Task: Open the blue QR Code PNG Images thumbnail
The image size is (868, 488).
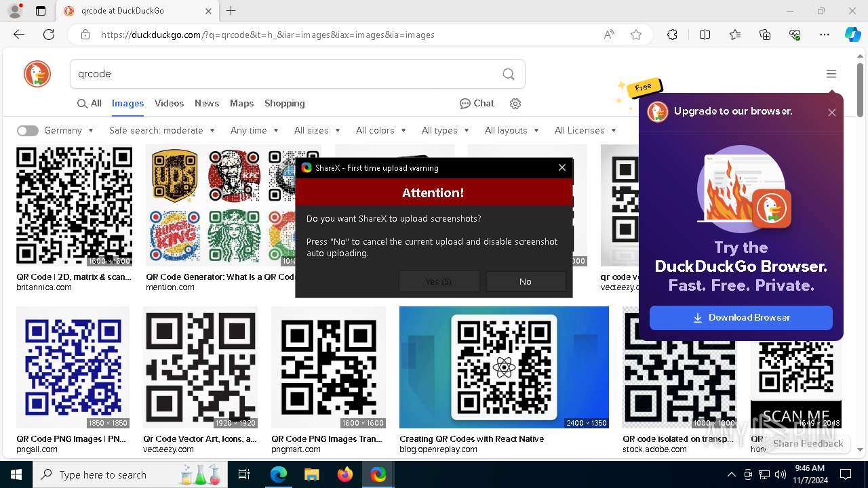Action: (x=73, y=367)
